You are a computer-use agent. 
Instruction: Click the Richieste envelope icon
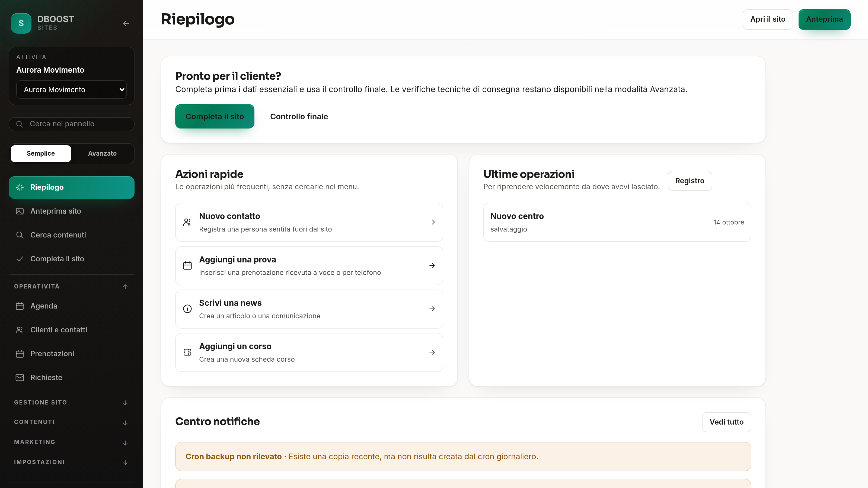click(20, 378)
